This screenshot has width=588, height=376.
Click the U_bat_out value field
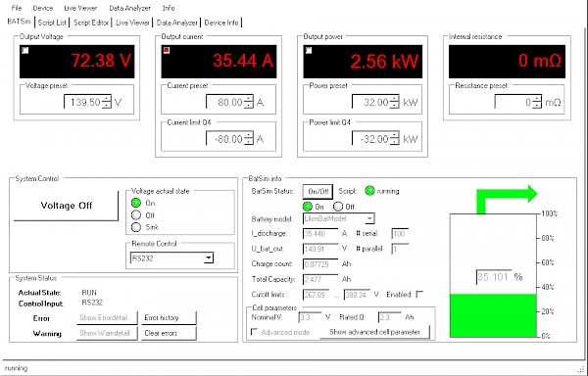[319, 249]
